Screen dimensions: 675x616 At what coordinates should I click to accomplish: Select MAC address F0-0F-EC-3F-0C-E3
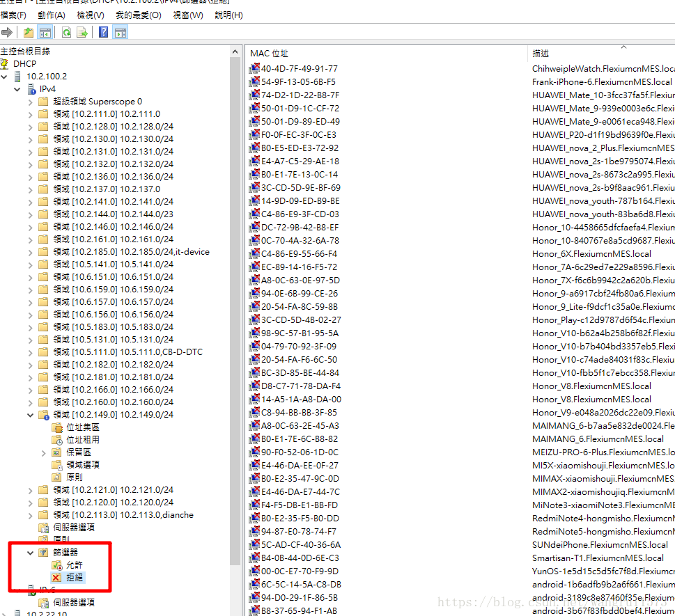point(299,134)
